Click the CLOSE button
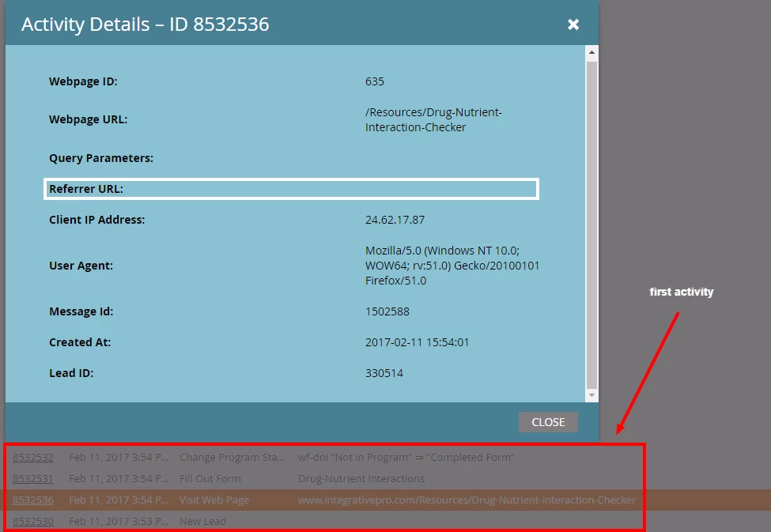The width and height of the screenshot is (771, 532). (x=548, y=422)
